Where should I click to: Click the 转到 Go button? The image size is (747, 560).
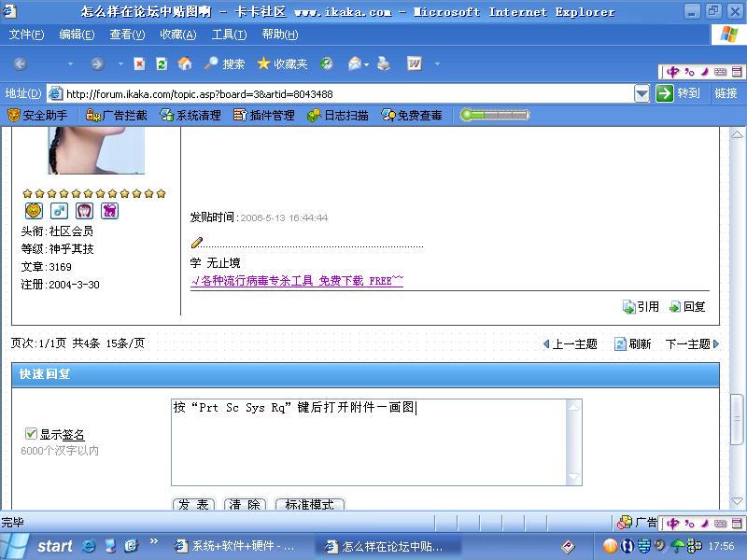tap(678, 92)
